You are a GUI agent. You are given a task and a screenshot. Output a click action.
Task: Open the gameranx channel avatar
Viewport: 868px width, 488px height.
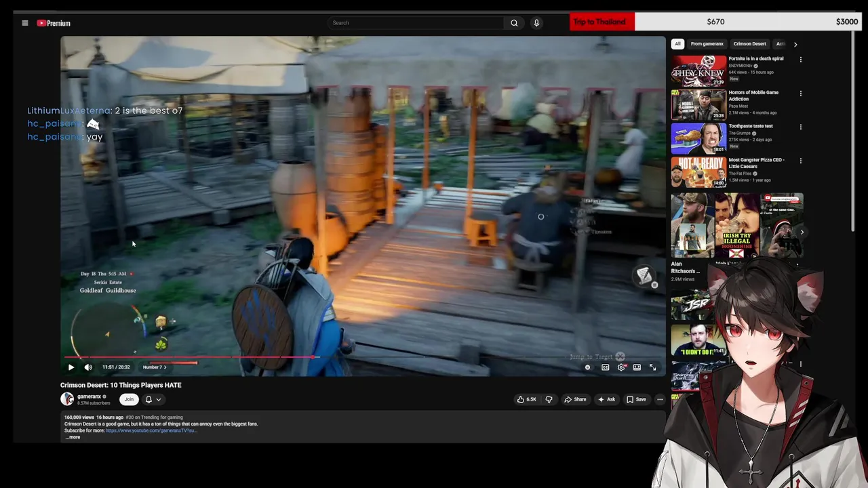click(67, 399)
